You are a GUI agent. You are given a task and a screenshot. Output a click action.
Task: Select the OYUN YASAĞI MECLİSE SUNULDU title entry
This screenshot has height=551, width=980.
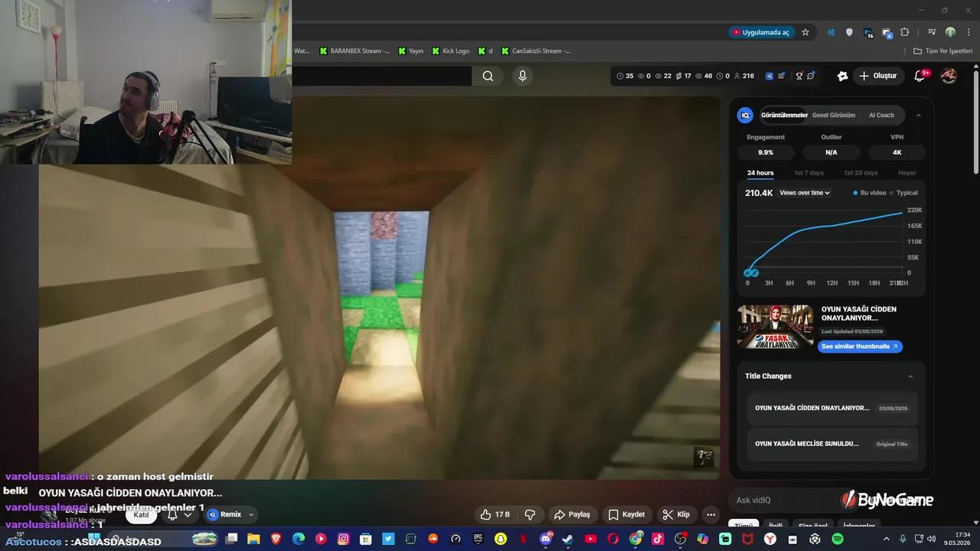[x=831, y=444]
